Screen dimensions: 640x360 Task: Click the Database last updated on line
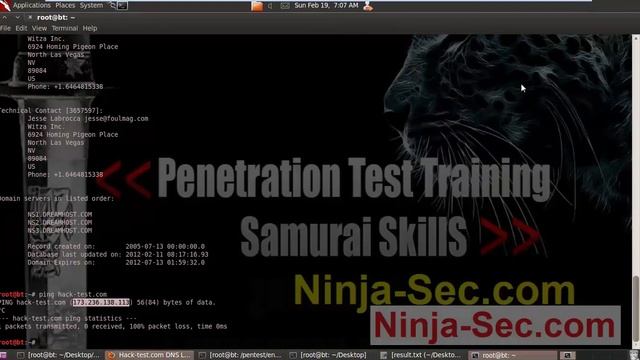(118, 254)
